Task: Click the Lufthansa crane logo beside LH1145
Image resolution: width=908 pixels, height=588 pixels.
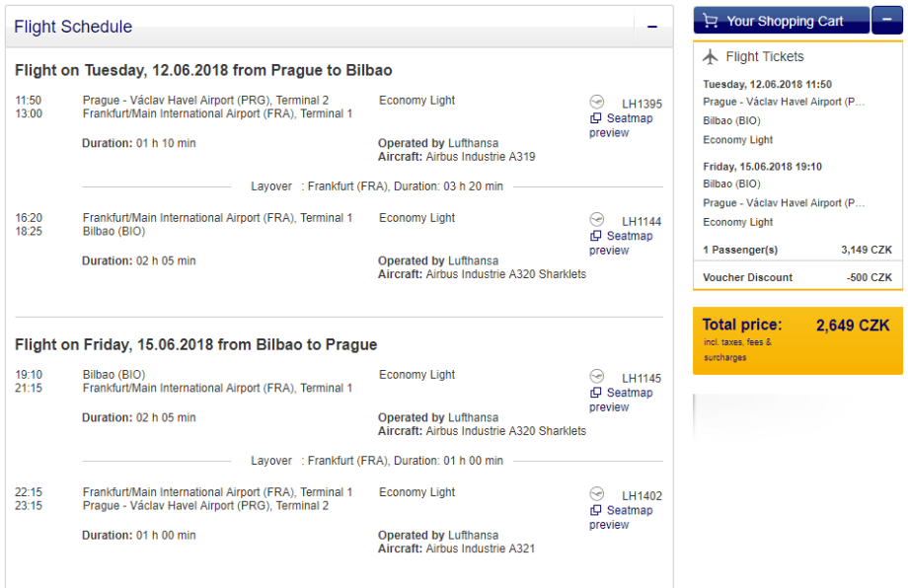Action: (x=596, y=376)
